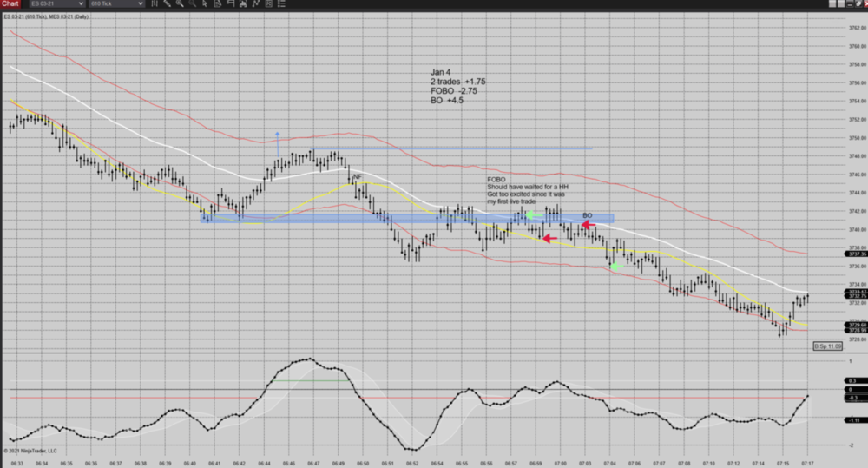This screenshot has height=468, width=868.
Task: Select the drawing tools pencil icon
Action: click(x=168, y=3)
